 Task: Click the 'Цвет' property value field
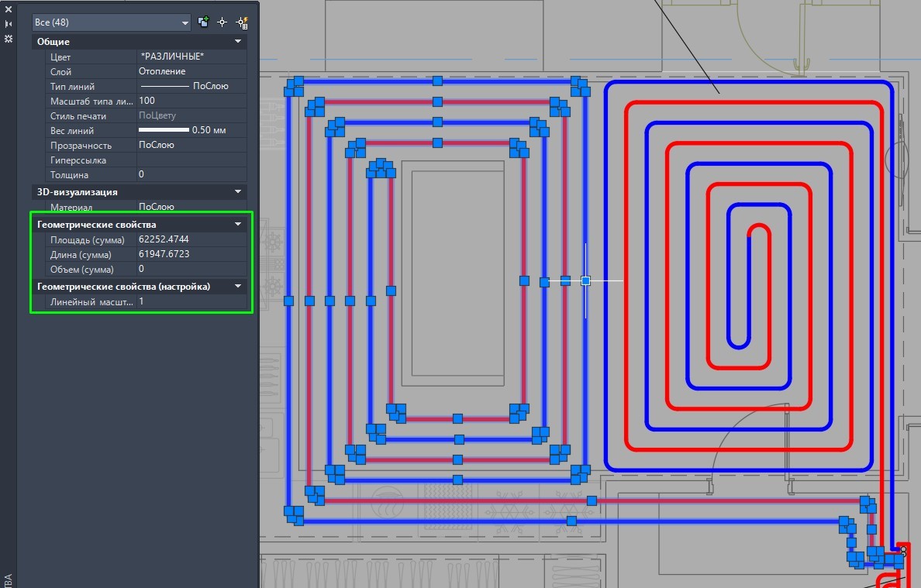(191, 57)
